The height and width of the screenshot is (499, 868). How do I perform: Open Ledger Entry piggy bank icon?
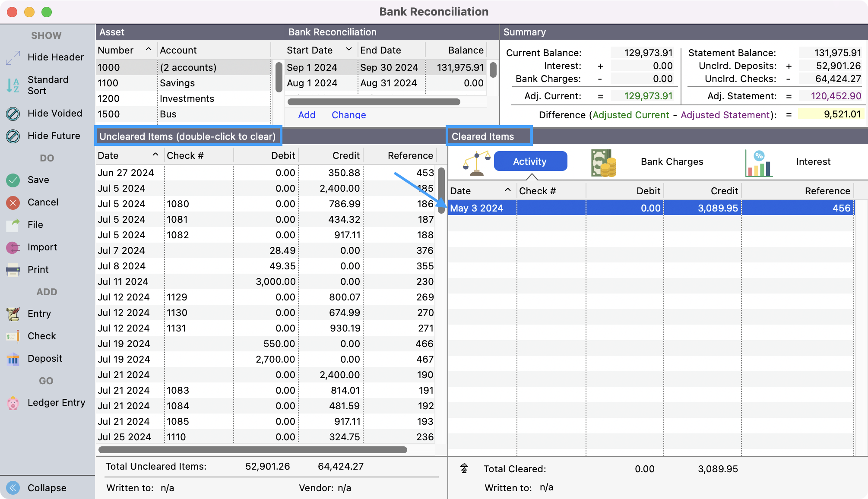13,403
